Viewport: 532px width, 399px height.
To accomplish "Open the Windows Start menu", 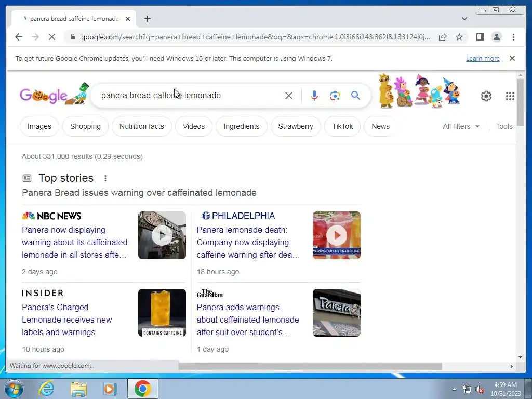I will [x=14, y=389].
